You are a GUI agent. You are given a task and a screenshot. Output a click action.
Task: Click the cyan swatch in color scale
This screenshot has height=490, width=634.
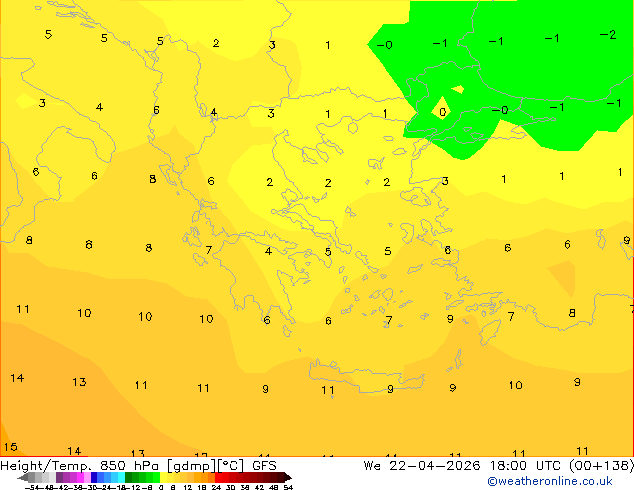pos(121,477)
